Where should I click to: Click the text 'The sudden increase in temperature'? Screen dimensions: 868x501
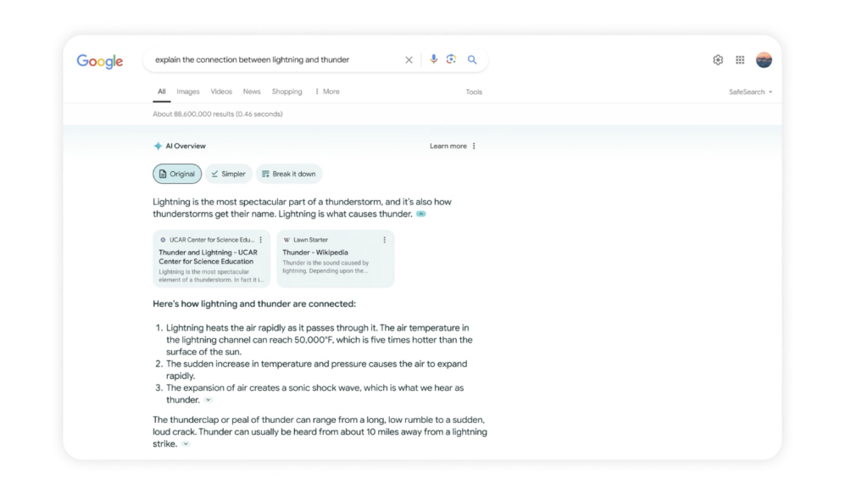click(240, 364)
